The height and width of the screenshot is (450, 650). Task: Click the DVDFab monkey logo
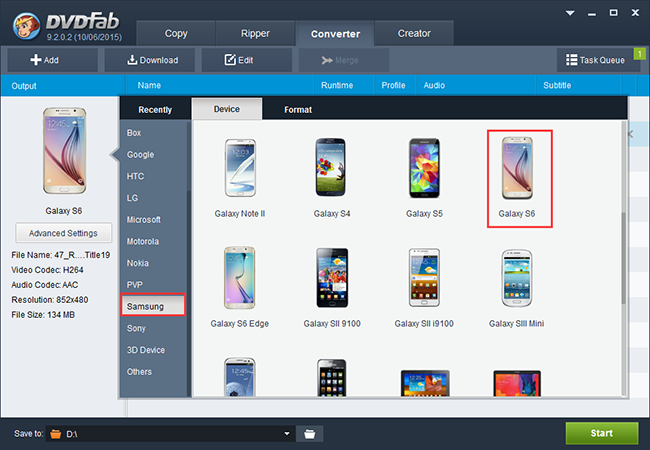pyautogui.click(x=27, y=26)
